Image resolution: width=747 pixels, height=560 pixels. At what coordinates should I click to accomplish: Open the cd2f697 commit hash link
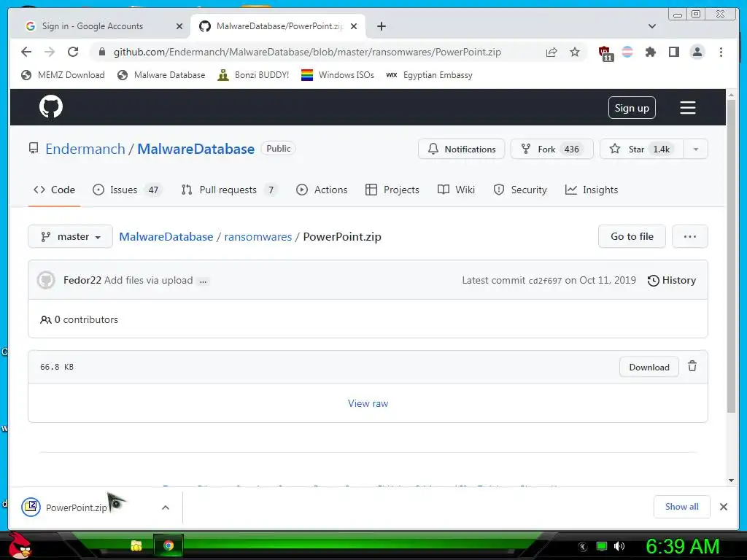(545, 281)
